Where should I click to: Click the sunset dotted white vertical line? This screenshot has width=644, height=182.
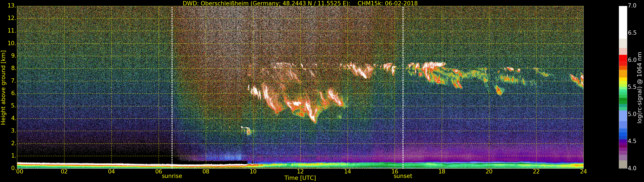click(403, 87)
